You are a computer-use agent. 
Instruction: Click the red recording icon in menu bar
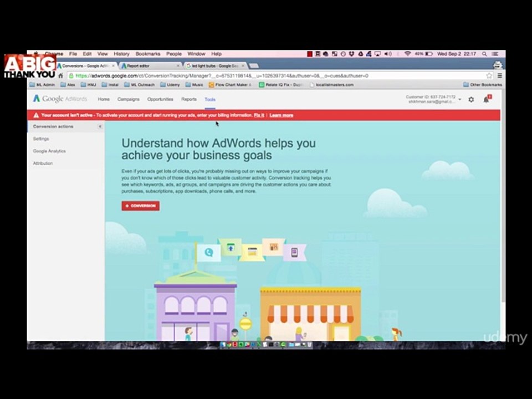tap(309, 54)
